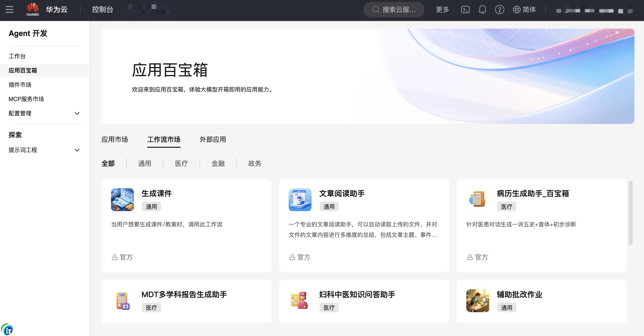Open the 妇科中医知识问答助手 icon

point(300,301)
